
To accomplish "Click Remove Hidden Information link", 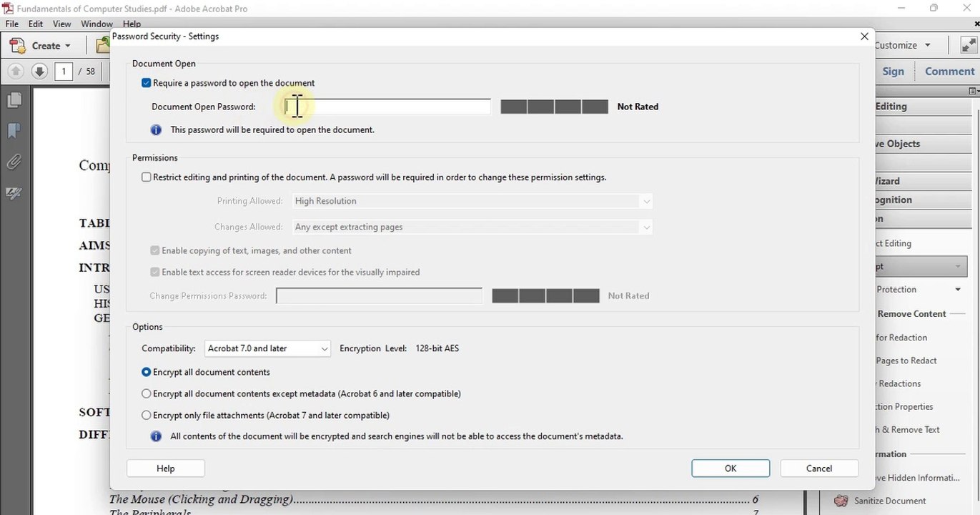I will click(919, 478).
